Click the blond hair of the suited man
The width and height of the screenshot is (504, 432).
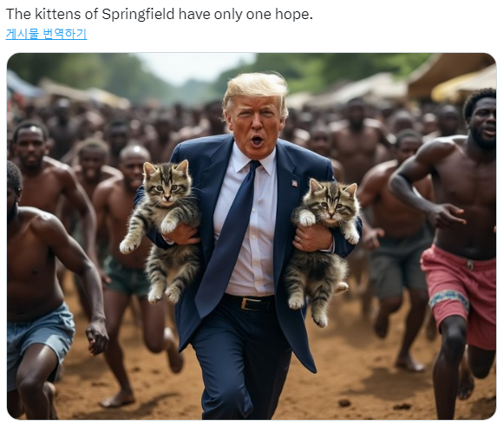(x=256, y=87)
